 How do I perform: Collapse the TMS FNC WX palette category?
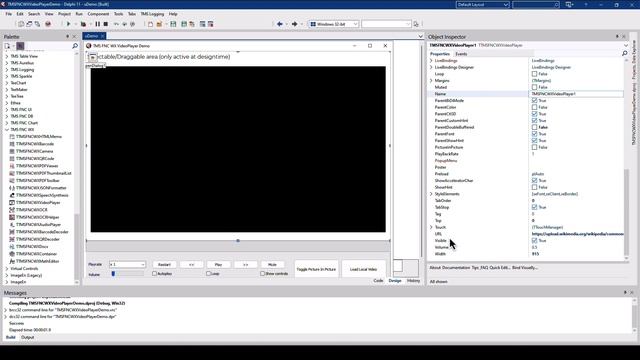[7, 130]
